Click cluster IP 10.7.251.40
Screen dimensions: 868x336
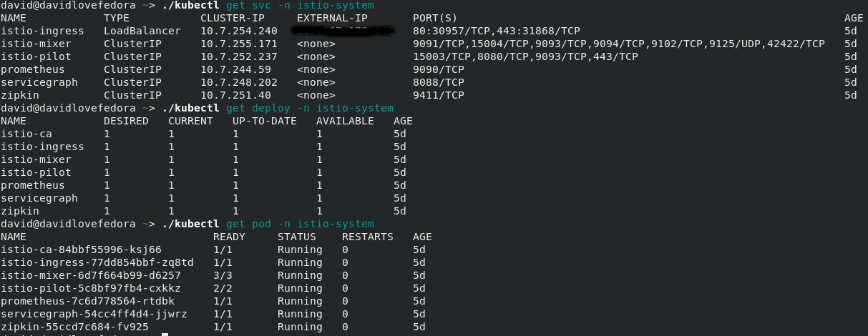235,95
